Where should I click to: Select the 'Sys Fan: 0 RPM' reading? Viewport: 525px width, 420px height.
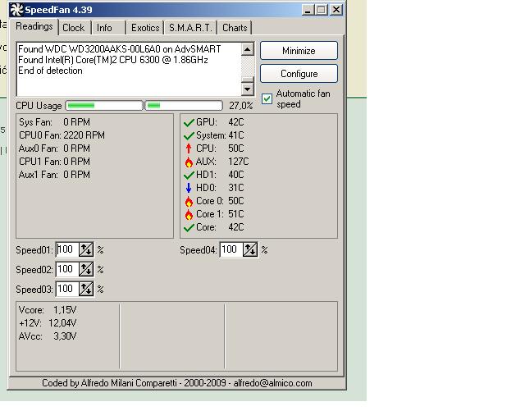point(55,122)
